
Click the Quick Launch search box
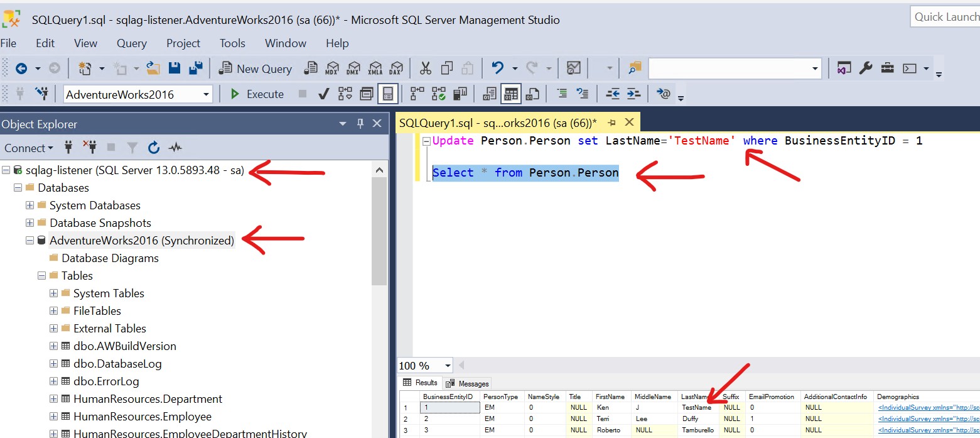tap(945, 17)
